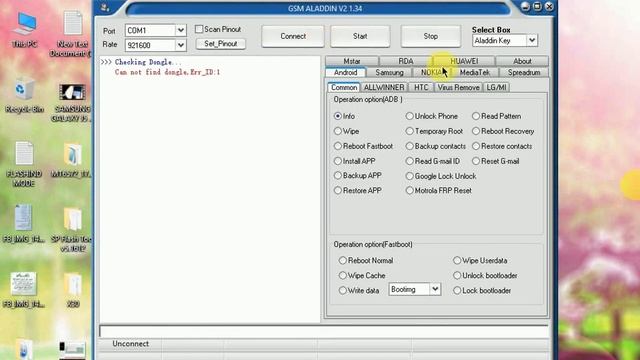Expand the Rate 921600 dropdown

pyautogui.click(x=180, y=45)
